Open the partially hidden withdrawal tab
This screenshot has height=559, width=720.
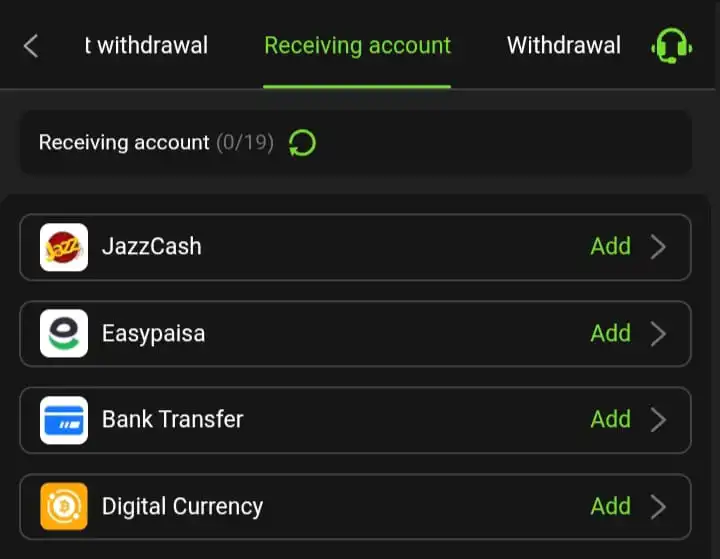point(146,46)
